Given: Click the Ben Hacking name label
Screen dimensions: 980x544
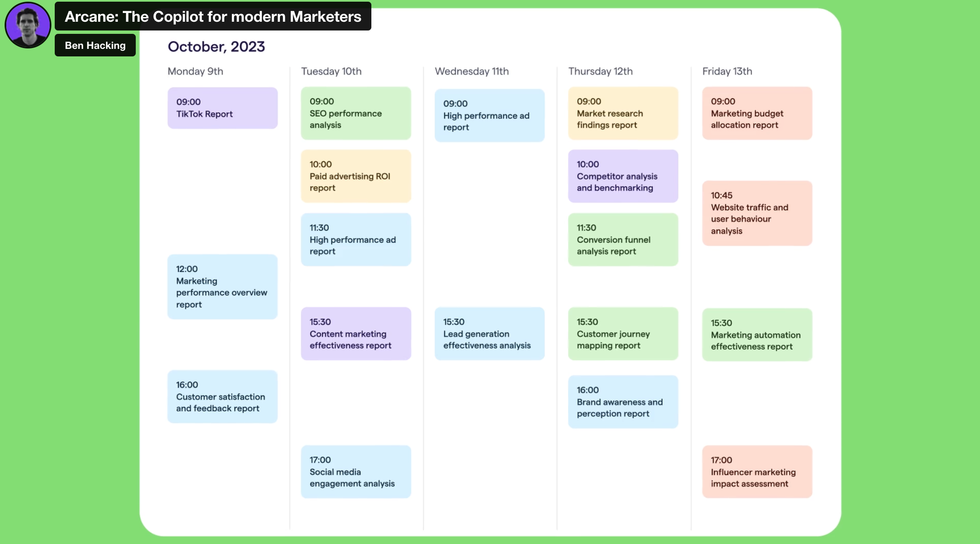Looking at the screenshot, I should tap(95, 45).
